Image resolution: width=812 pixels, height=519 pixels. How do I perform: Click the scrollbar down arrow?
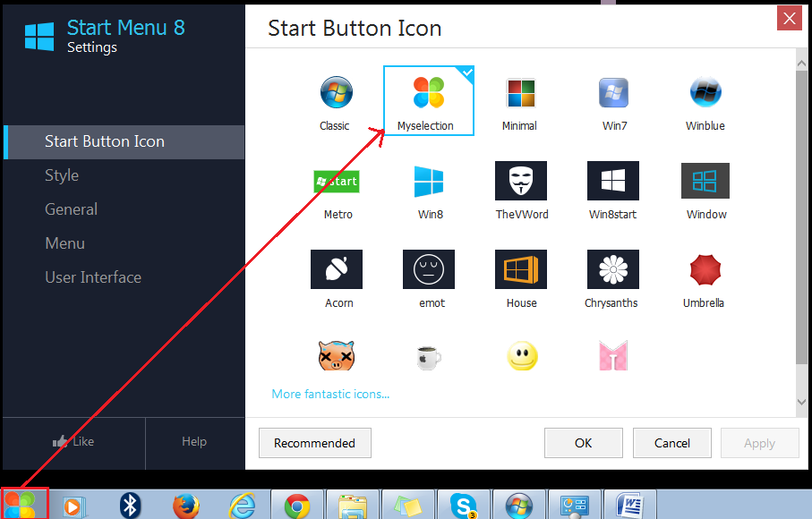(x=801, y=402)
